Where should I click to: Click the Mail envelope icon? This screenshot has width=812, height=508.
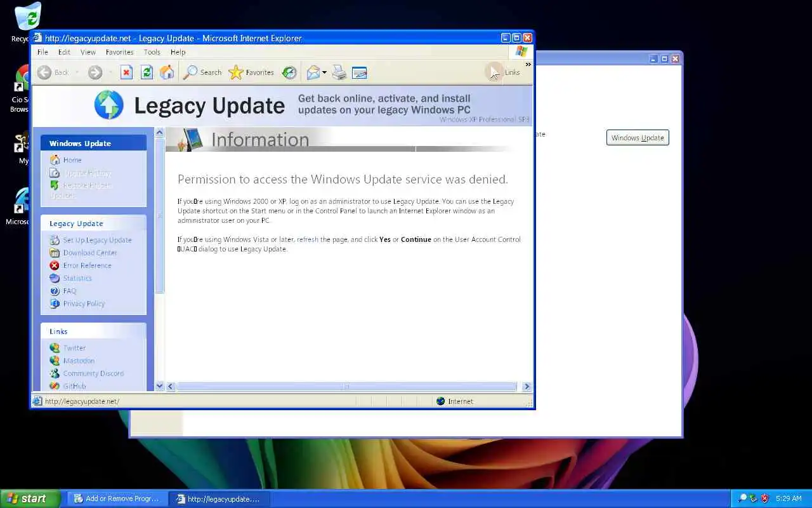coord(313,72)
